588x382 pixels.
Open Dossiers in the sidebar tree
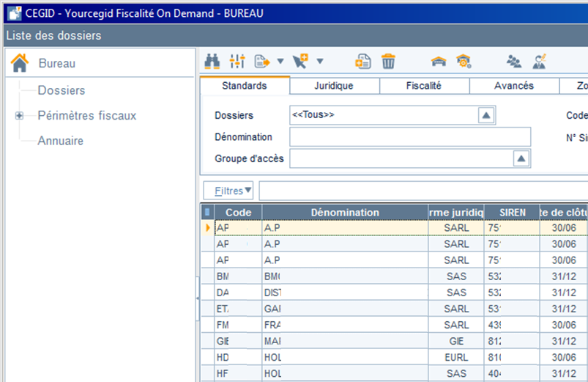[62, 90]
